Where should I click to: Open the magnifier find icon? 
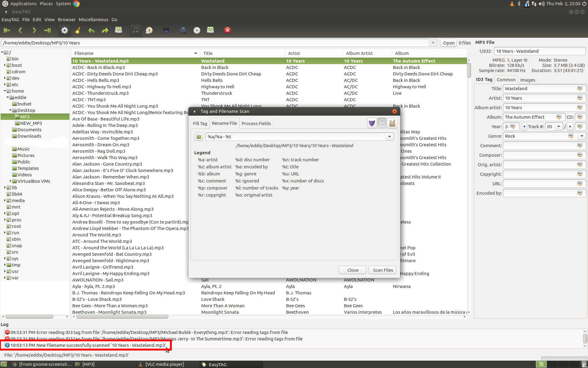(183, 30)
